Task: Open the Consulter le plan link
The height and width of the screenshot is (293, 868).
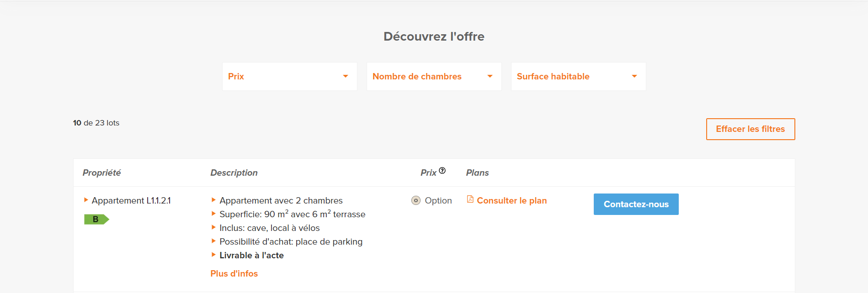Action: pos(511,200)
